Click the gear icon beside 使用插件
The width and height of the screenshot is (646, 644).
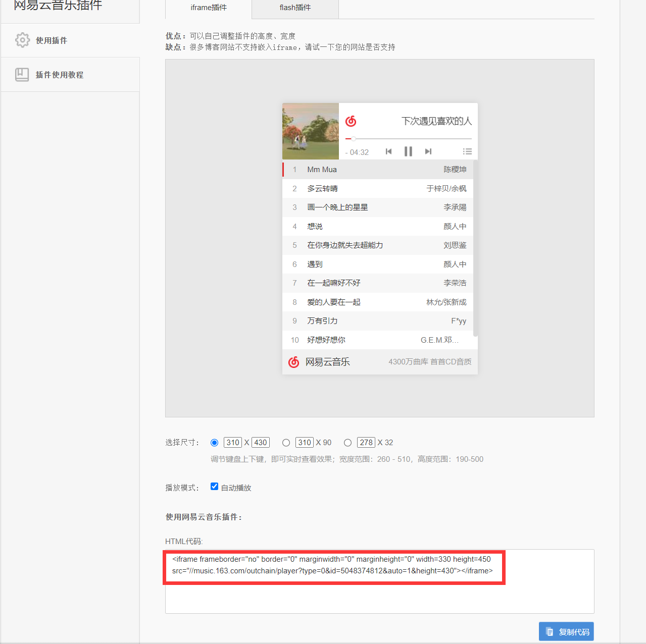click(22, 40)
